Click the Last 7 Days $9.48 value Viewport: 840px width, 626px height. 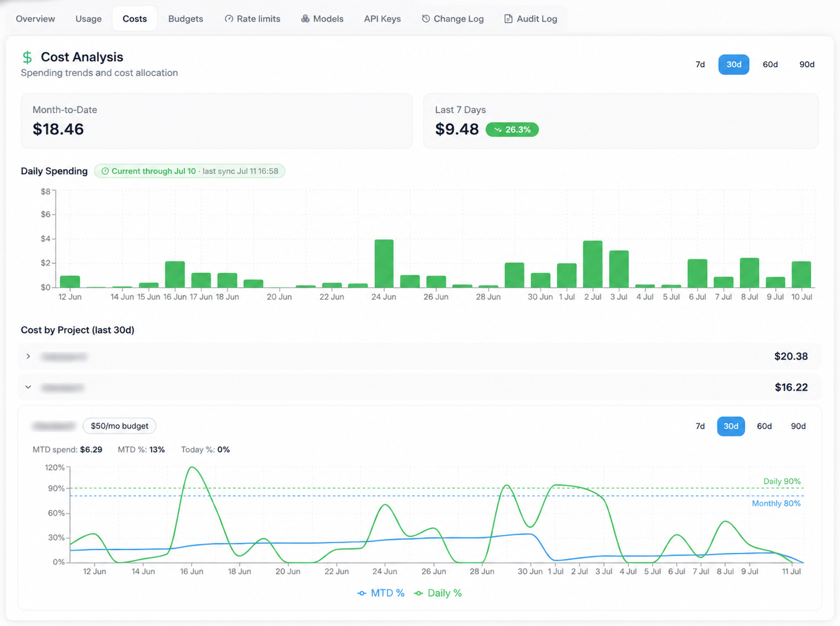[457, 129]
